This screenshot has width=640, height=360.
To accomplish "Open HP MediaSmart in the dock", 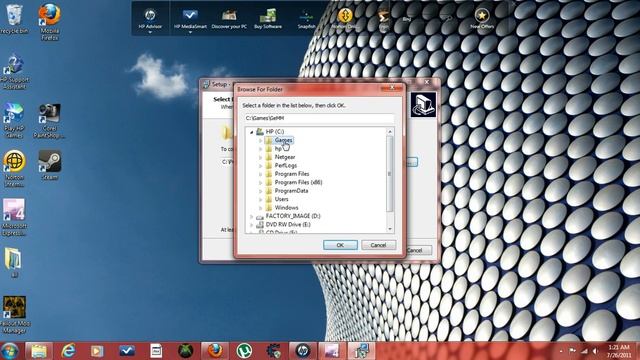I will point(190,19).
